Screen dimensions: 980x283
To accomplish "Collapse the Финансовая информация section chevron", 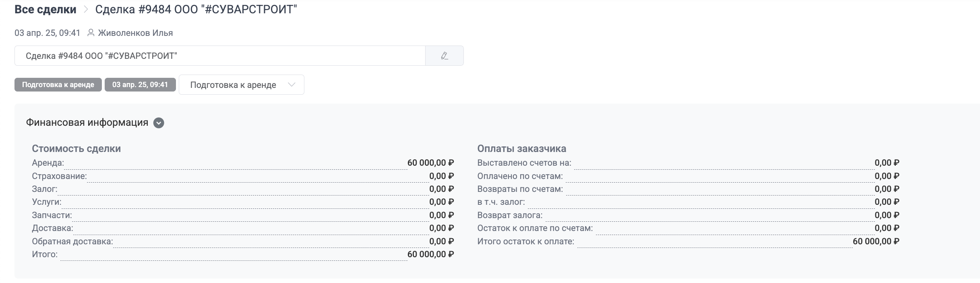I will [159, 123].
